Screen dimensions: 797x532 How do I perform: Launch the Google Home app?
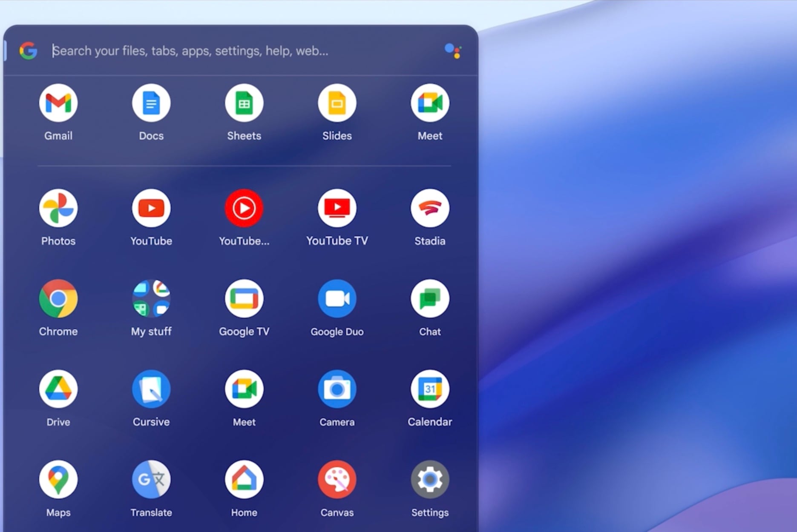pyautogui.click(x=244, y=480)
